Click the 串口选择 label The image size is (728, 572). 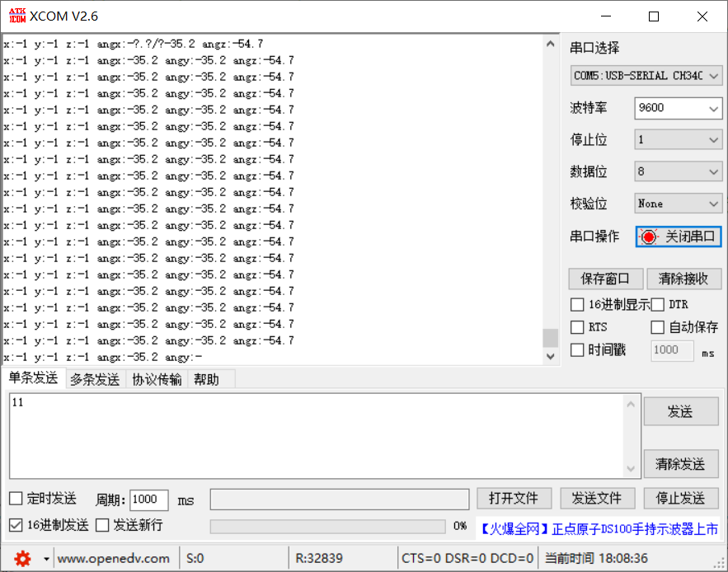pos(594,47)
